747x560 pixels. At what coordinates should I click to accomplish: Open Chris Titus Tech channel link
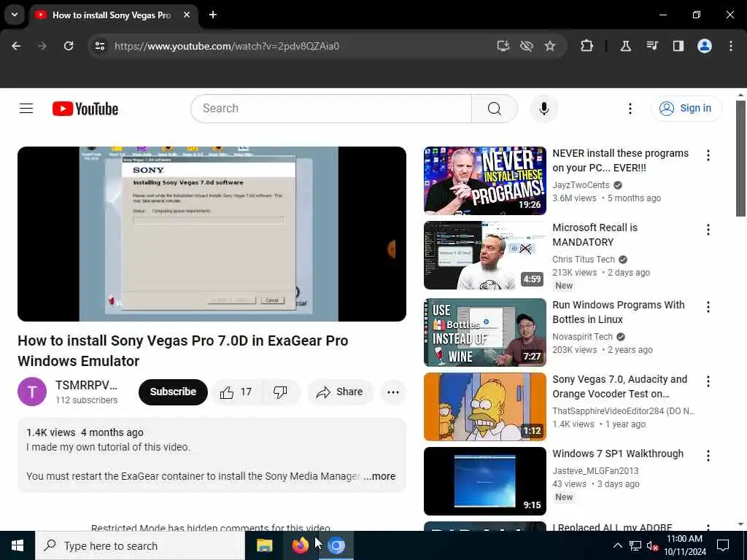[x=584, y=260]
